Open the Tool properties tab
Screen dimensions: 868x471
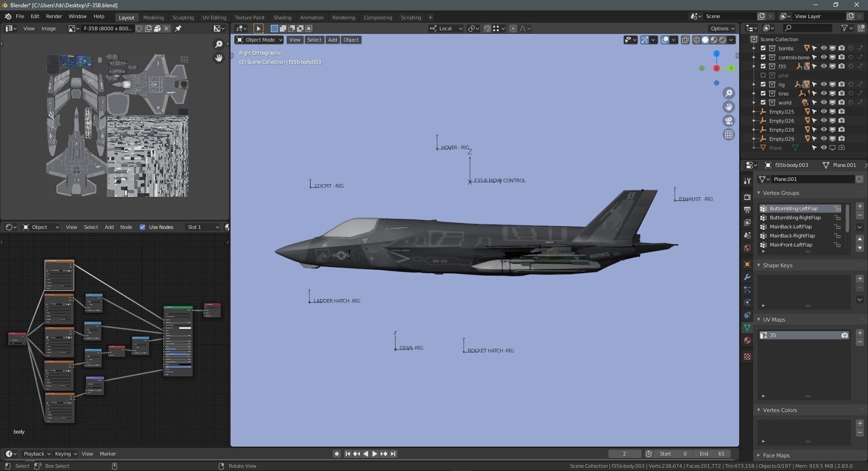(747, 181)
